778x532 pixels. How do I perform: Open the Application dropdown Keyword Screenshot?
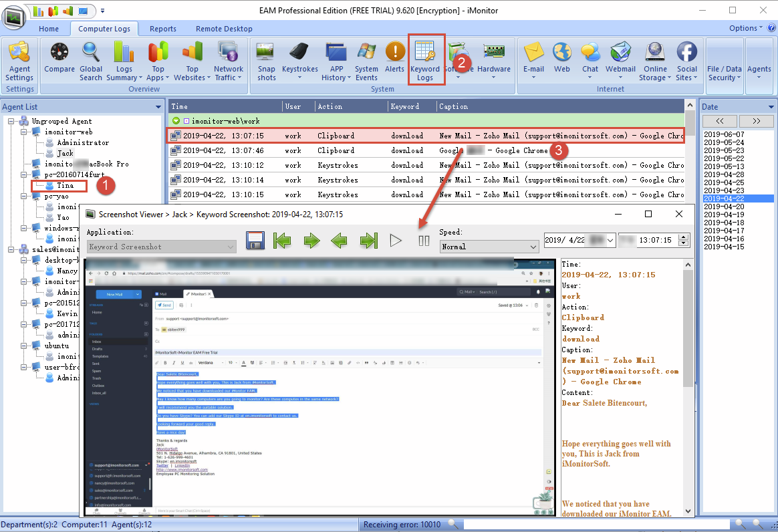pos(162,247)
